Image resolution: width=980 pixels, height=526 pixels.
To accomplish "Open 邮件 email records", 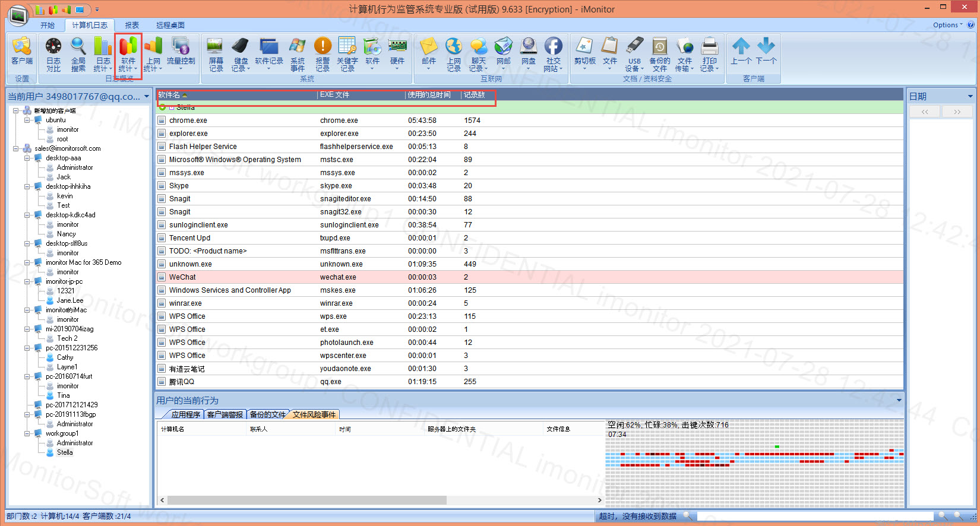I will click(429, 53).
